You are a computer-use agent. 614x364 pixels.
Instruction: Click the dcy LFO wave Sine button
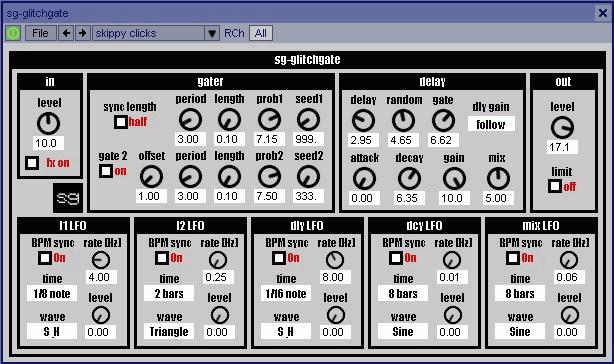pos(403,332)
